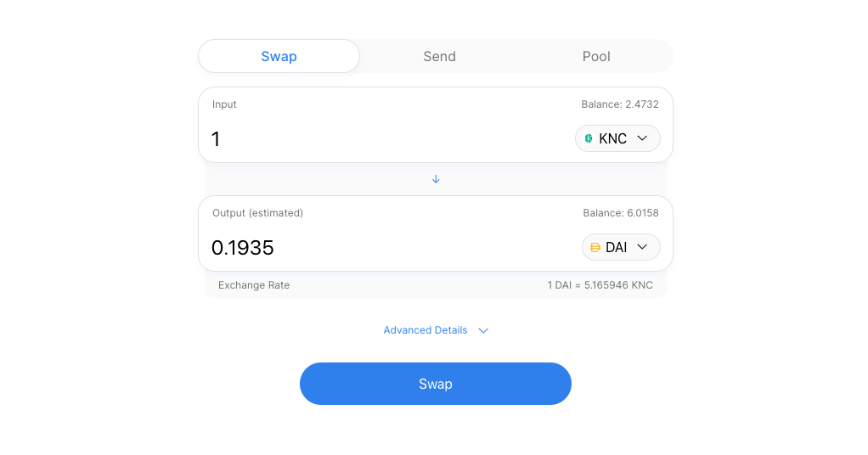Click the input Balance: 2.4732 text
Screen dimensions: 868x455
pyautogui.click(x=619, y=104)
